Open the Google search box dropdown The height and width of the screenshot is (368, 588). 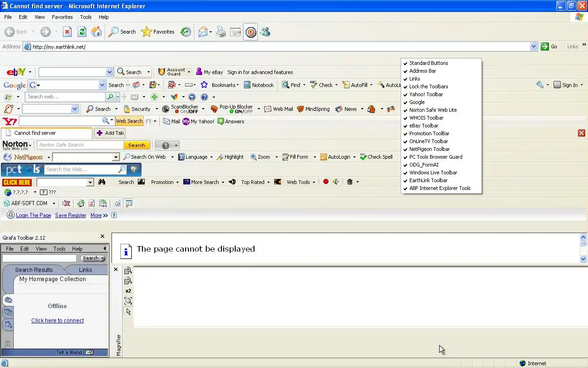click(102, 85)
